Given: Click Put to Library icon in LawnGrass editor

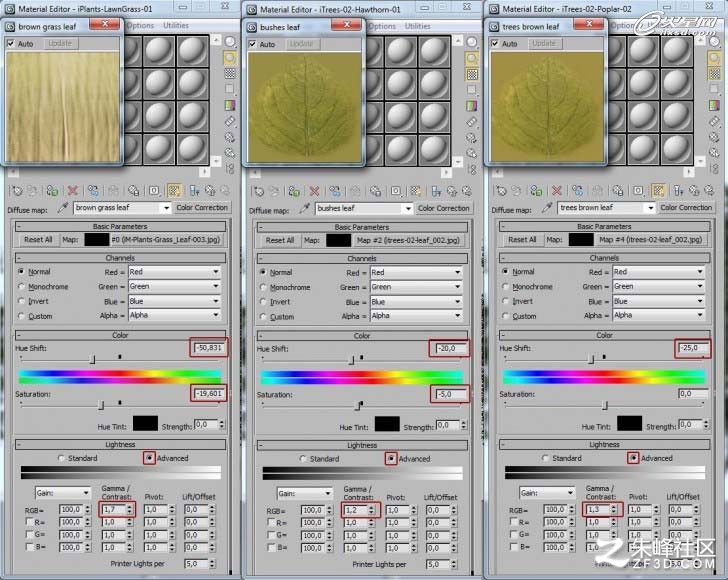Looking at the screenshot, I should 134,190.
